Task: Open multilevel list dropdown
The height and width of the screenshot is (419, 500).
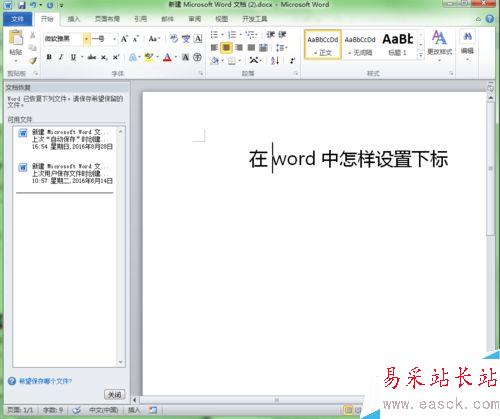Action: [x=256, y=35]
